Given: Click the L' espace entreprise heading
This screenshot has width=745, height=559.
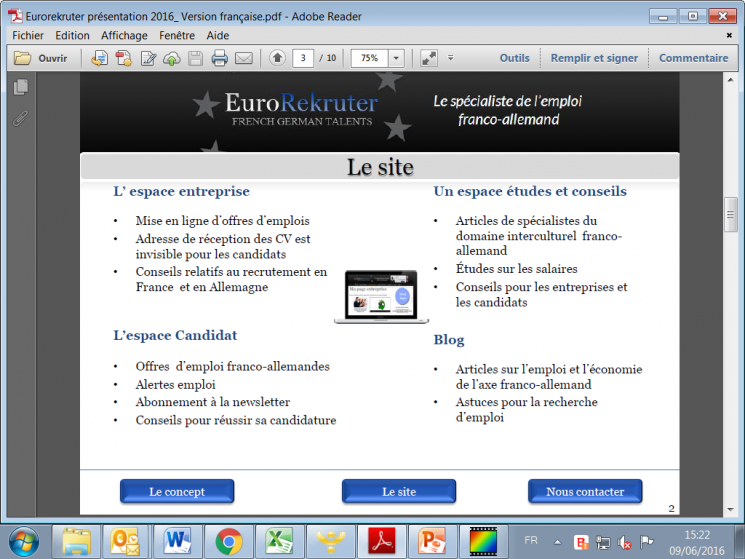Looking at the screenshot, I should click(181, 191).
